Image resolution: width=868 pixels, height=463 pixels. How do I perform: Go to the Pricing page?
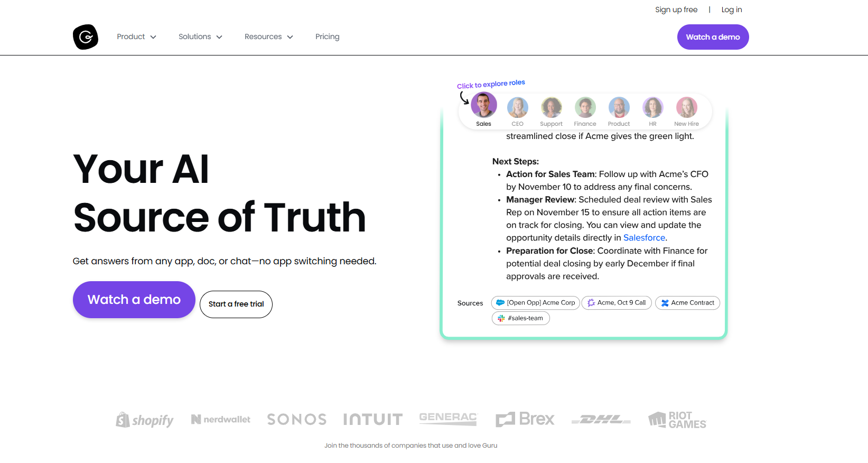click(x=327, y=37)
